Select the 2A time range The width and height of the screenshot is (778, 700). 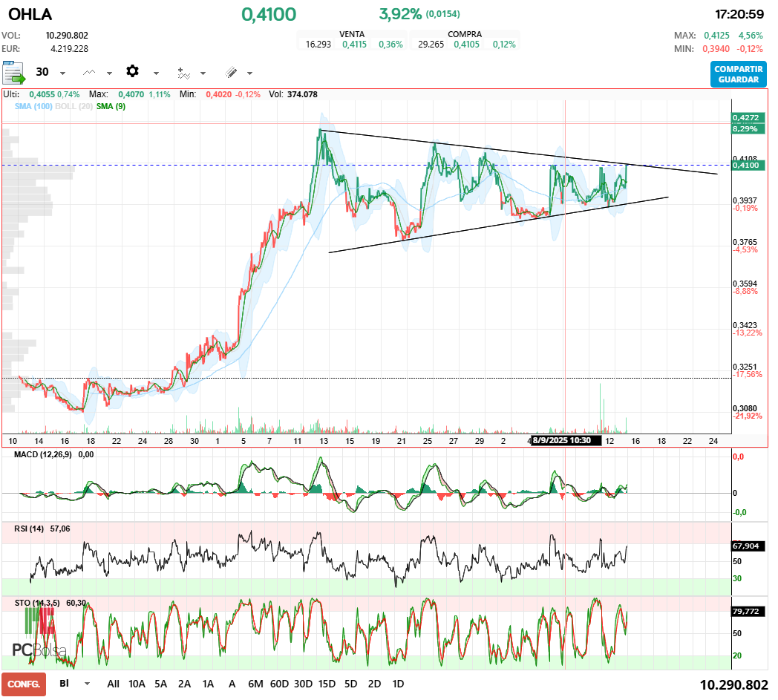185,684
